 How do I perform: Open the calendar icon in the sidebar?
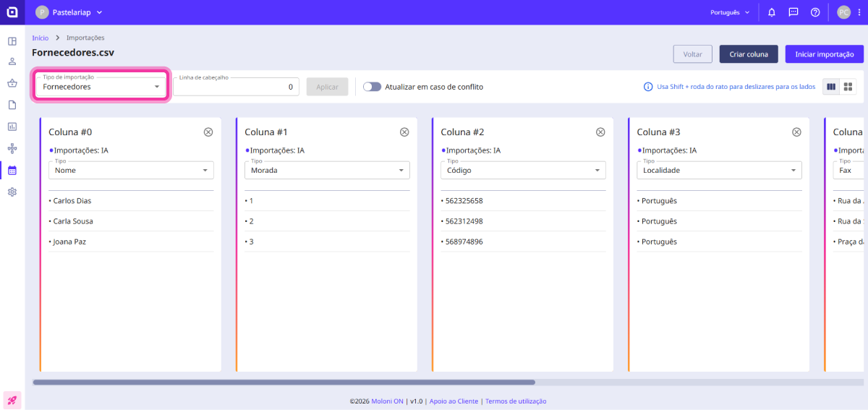click(12, 171)
